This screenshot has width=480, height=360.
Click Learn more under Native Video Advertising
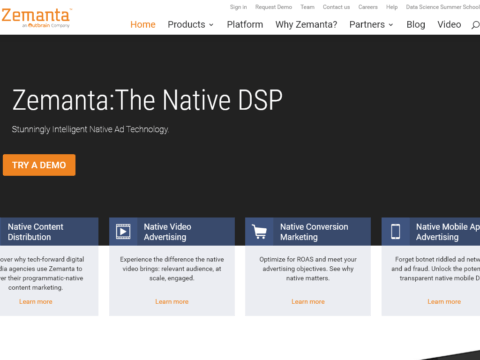tap(172, 302)
